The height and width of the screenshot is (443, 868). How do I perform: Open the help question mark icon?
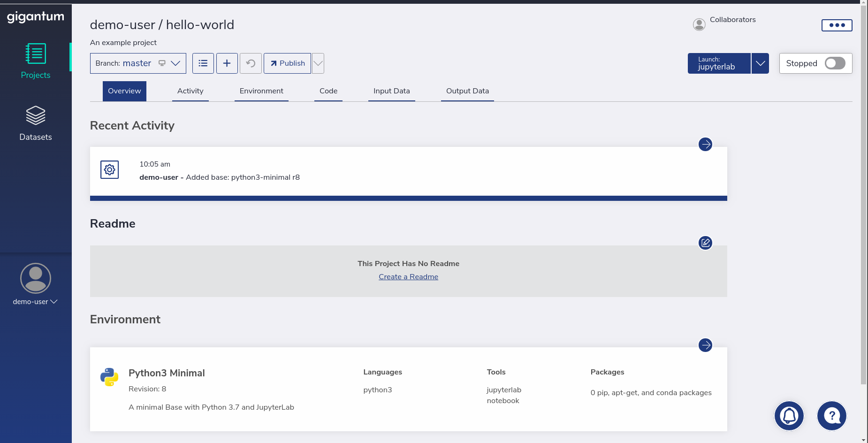tap(832, 416)
